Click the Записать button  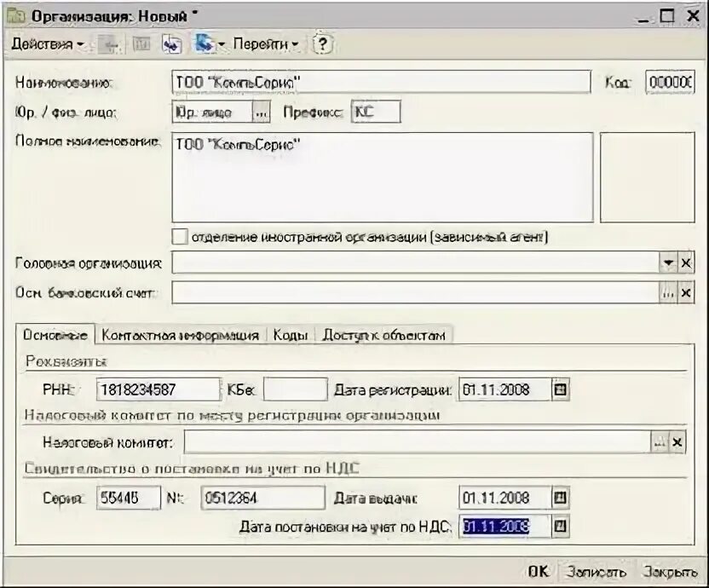point(597,572)
